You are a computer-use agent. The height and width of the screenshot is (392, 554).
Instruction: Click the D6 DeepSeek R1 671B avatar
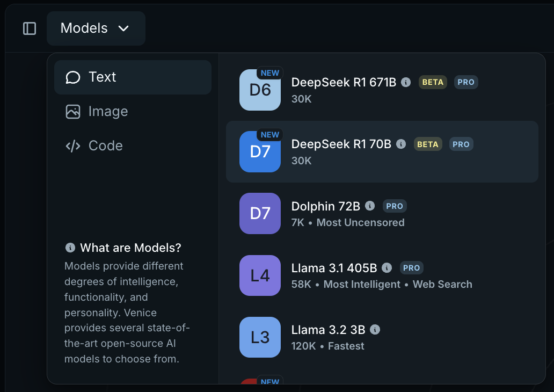pos(260,90)
